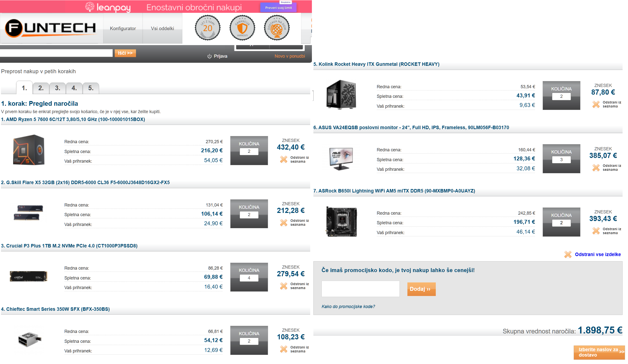This screenshot has width=628, height=364.
Task: Open AMD Ryzen 5 7600 title link
Action: (73, 120)
